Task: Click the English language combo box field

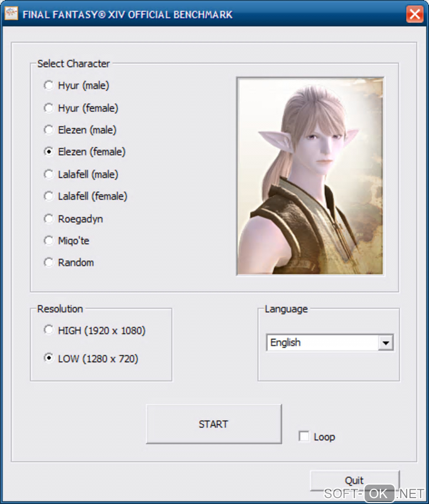Action: coord(330,343)
